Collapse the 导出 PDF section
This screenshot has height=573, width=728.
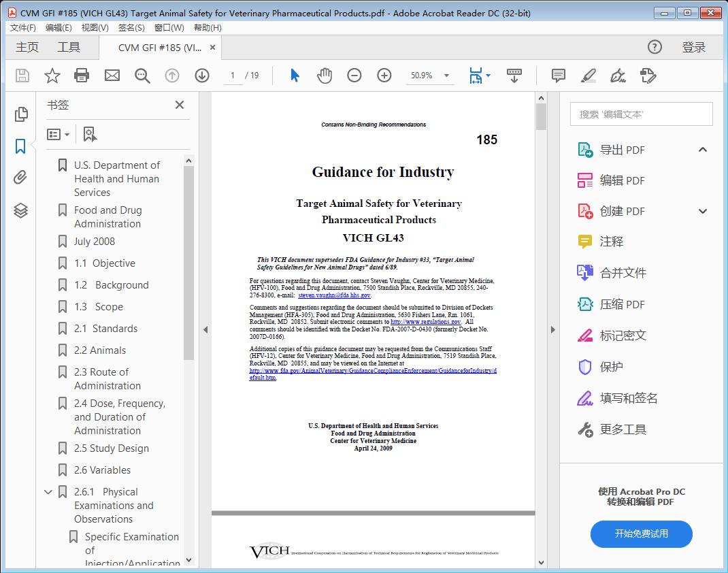pyautogui.click(x=703, y=150)
